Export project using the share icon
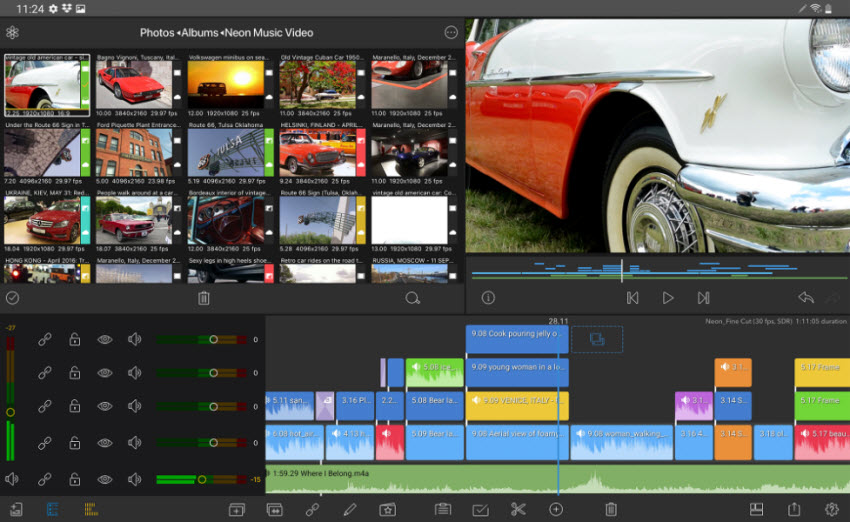This screenshot has width=850, height=522. [794, 508]
